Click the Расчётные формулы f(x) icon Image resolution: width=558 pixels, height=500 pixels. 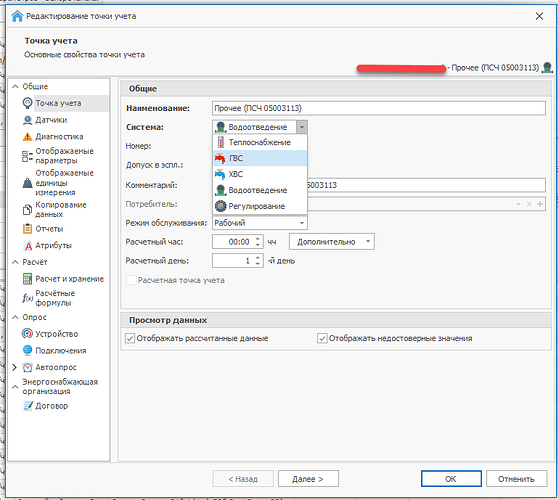[27, 298]
